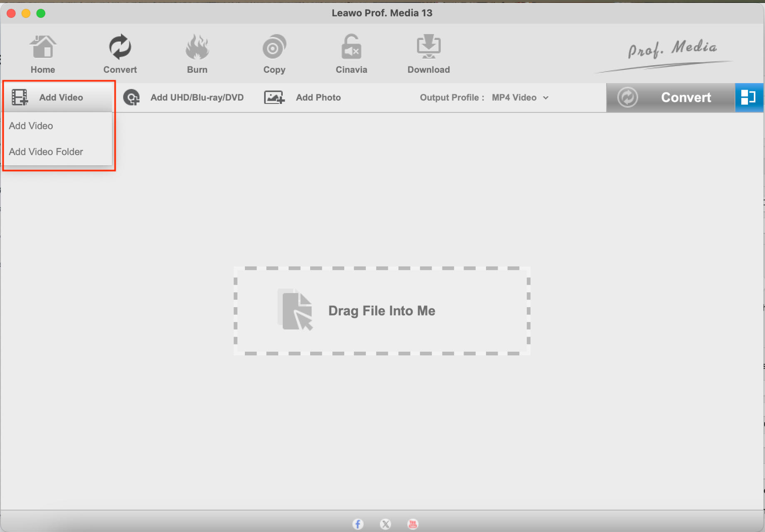Screen dimensions: 765x532
Task: Open the YouTube link icon
Action: coord(413,524)
